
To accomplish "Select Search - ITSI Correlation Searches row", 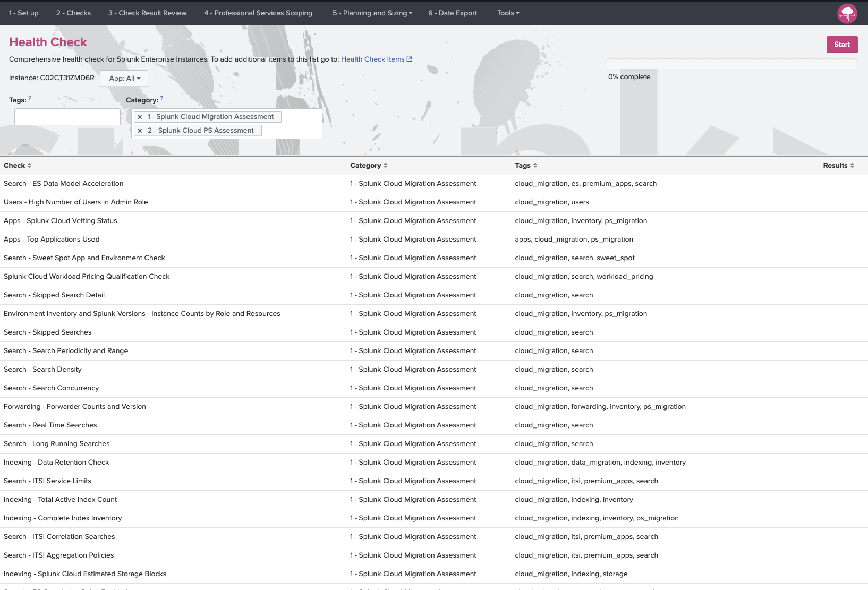I will (x=434, y=537).
